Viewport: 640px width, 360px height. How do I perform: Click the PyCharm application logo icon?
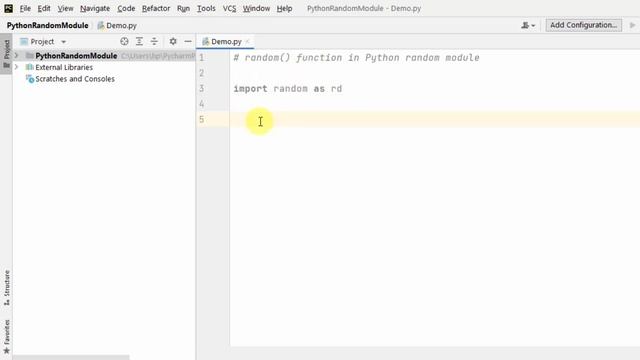(8, 8)
